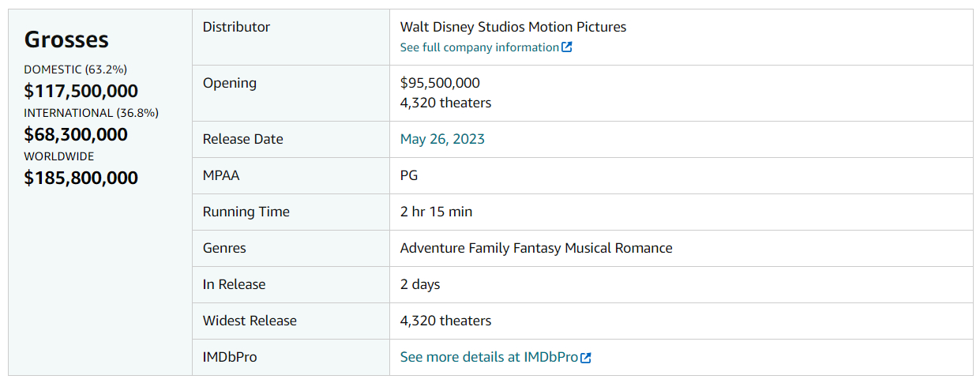Click external-link icon beside full company information
Image resolution: width=980 pixels, height=383 pixels.
pyautogui.click(x=567, y=47)
